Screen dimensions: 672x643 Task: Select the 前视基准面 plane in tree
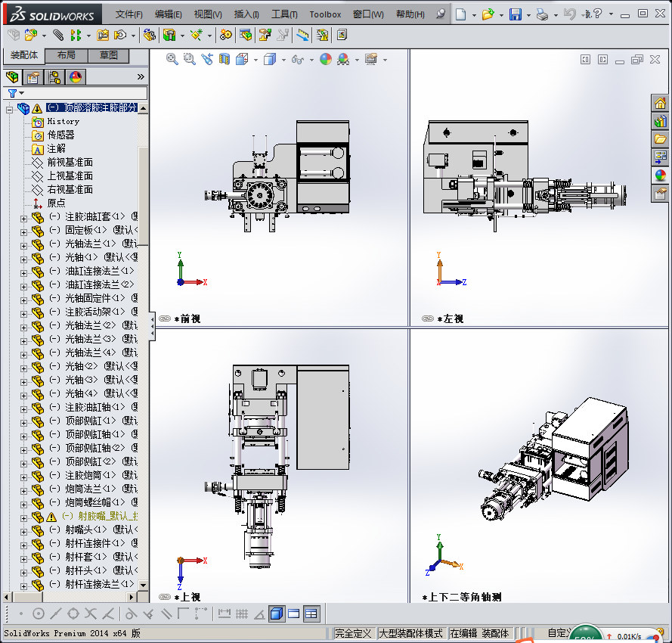coord(70,162)
